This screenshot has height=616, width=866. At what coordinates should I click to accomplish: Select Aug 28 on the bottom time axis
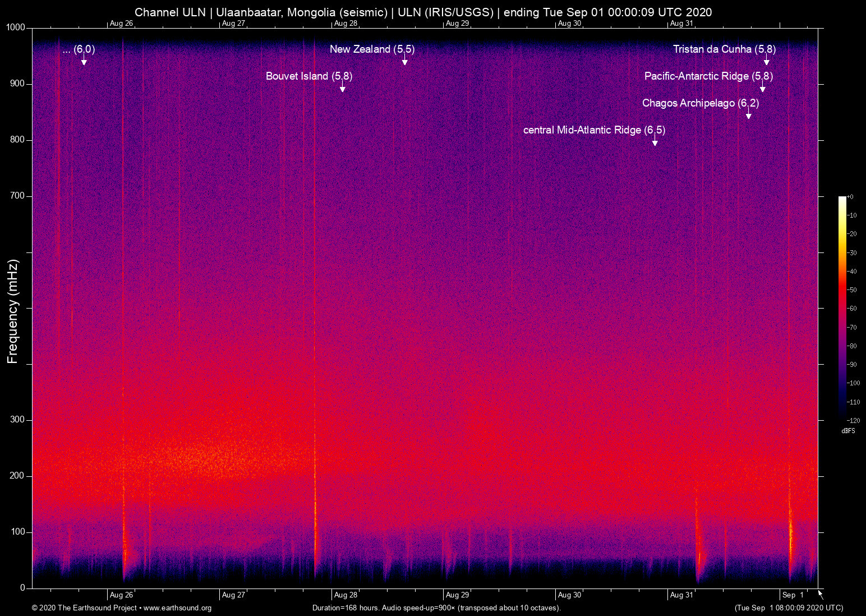346,595
